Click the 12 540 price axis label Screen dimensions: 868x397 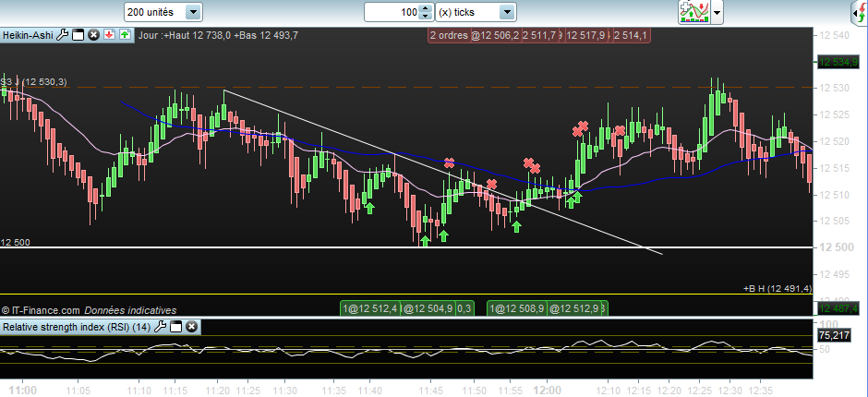[834, 35]
